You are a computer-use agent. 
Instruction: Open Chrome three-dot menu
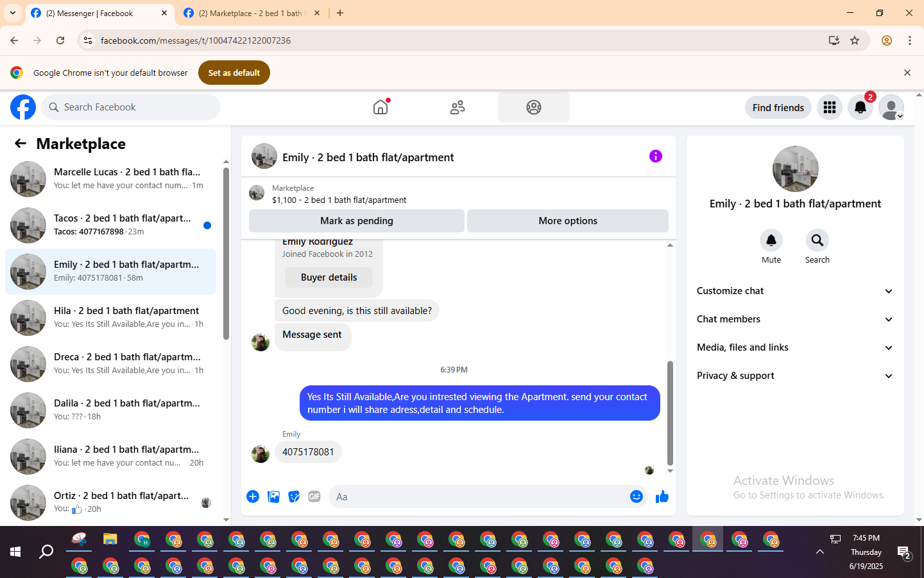pos(910,40)
